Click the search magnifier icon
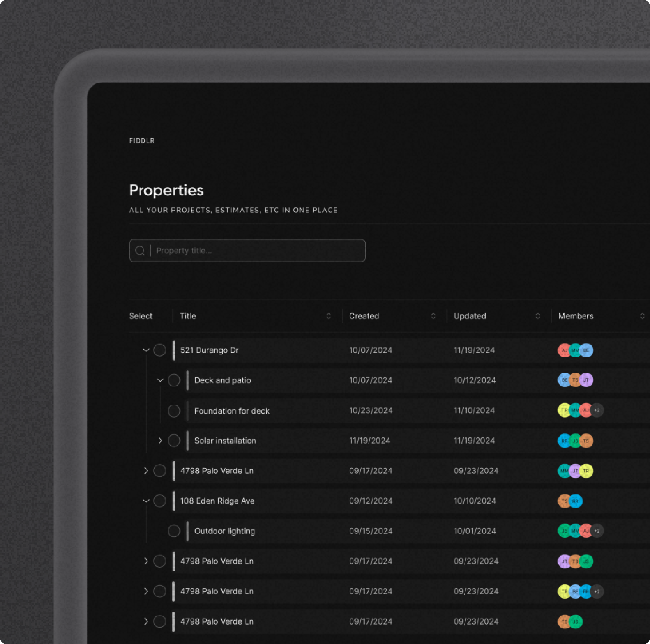The height and width of the screenshot is (644, 650). click(140, 251)
